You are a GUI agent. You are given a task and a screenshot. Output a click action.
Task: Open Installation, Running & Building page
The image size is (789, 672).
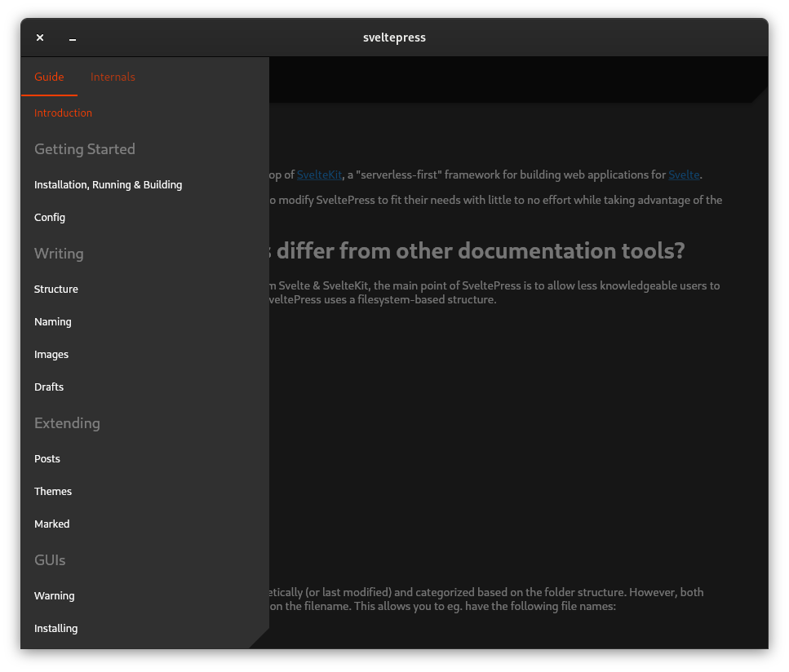pyautogui.click(x=109, y=185)
